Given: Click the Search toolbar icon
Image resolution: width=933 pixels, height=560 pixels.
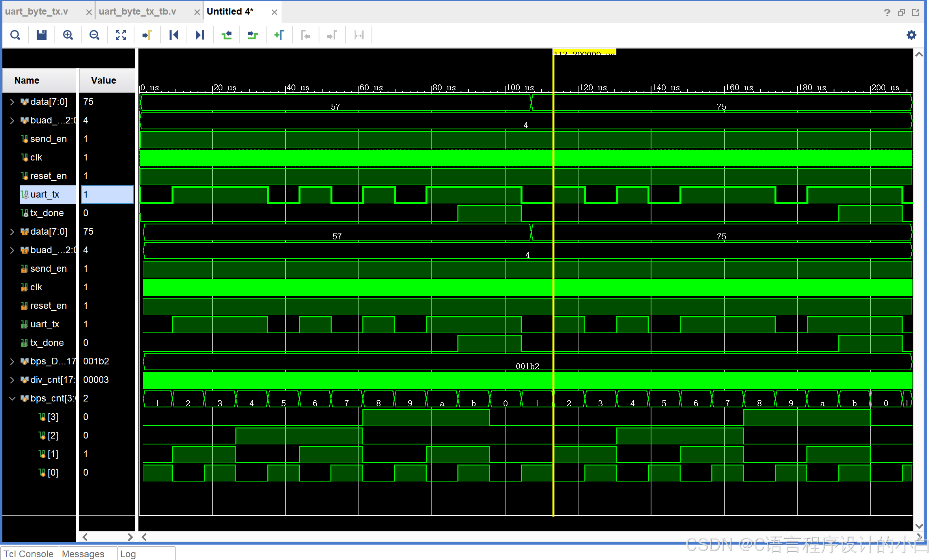Looking at the screenshot, I should point(15,35).
